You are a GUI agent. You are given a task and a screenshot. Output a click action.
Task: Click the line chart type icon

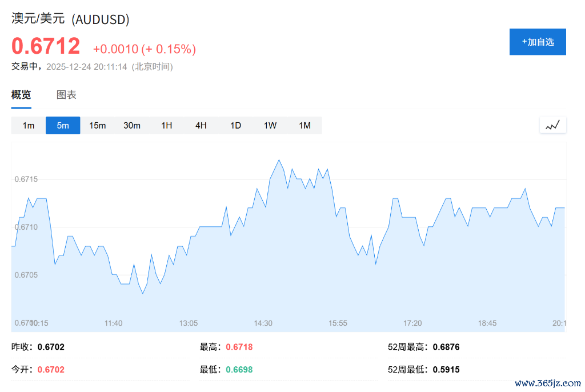(x=552, y=125)
